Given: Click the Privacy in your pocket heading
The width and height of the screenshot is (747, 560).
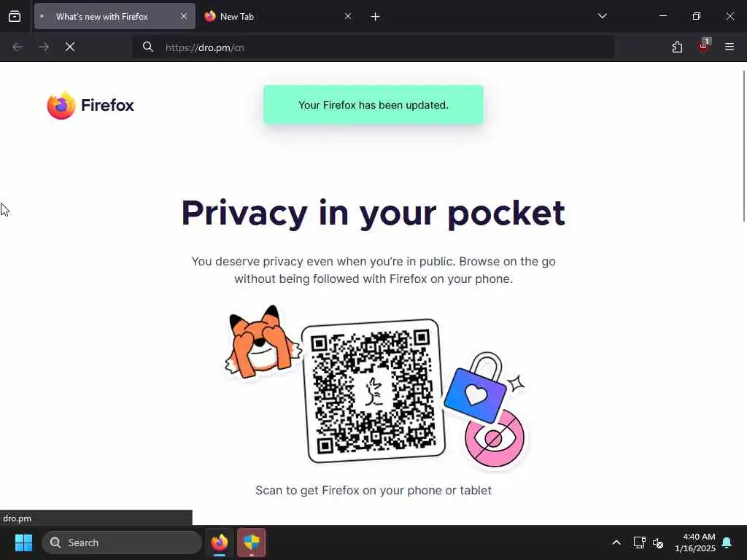Looking at the screenshot, I should (x=373, y=213).
